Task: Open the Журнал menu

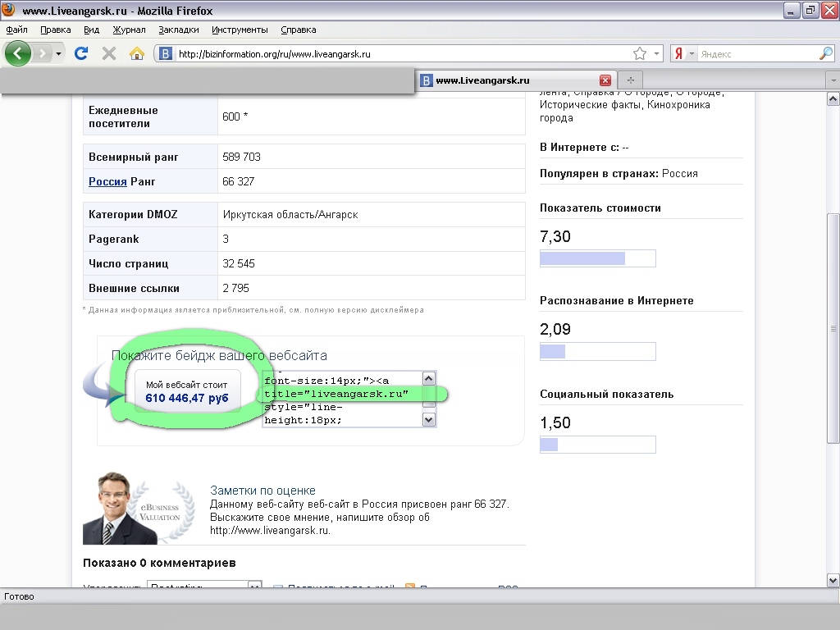Action: pos(129,30)
